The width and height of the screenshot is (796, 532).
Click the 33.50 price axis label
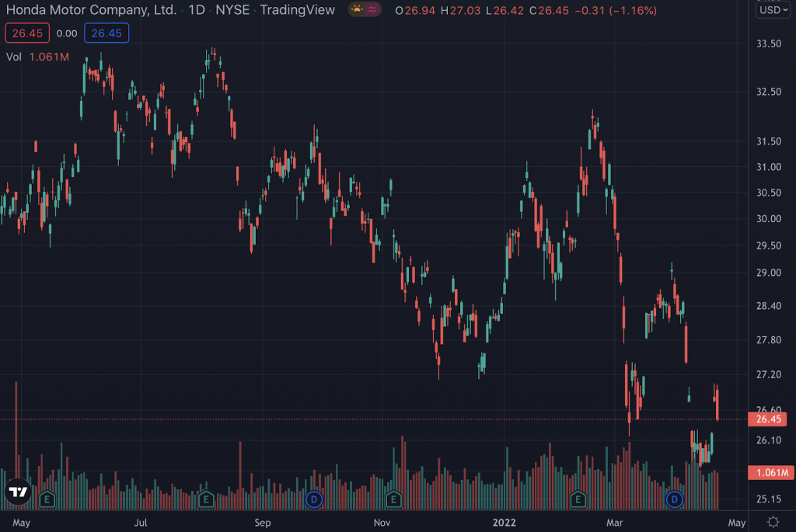(769, 43)
